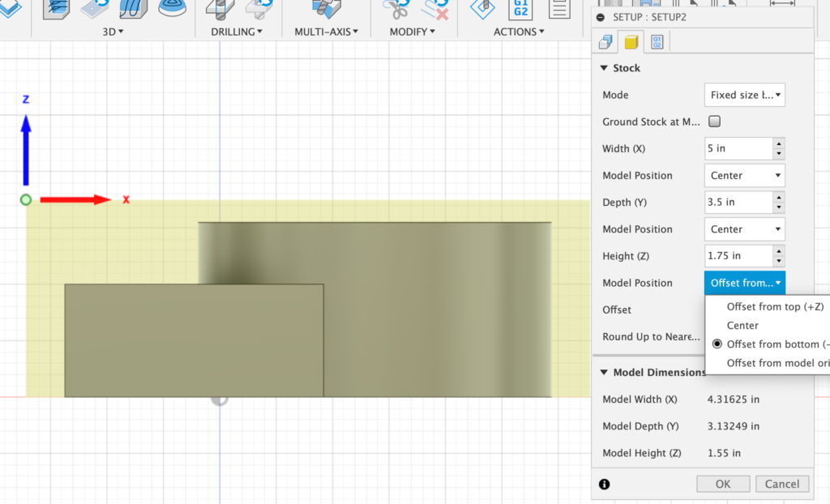The image size is (830, 504).
Task: Open the 3D toolbar dropdown menu
Action: point(113,32)
